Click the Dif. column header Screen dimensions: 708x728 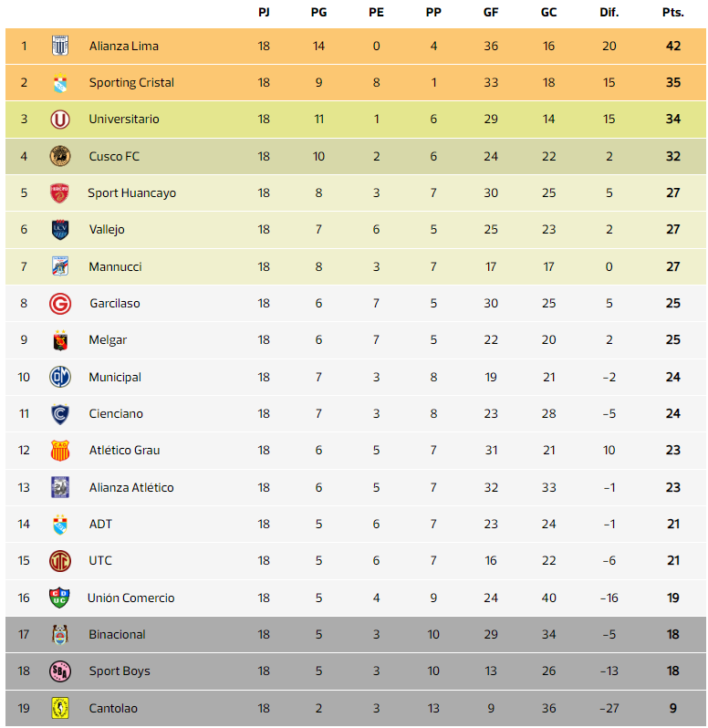tap(609, 13)
